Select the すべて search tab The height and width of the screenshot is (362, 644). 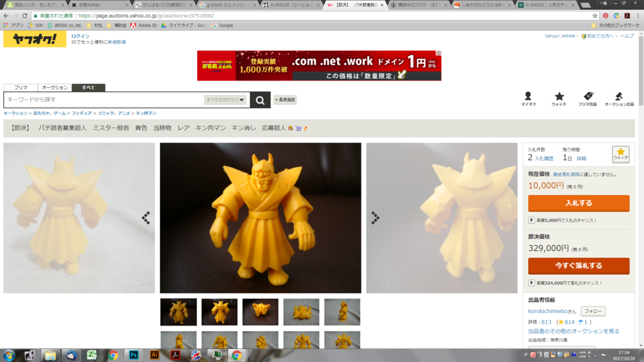pos(88,87)
